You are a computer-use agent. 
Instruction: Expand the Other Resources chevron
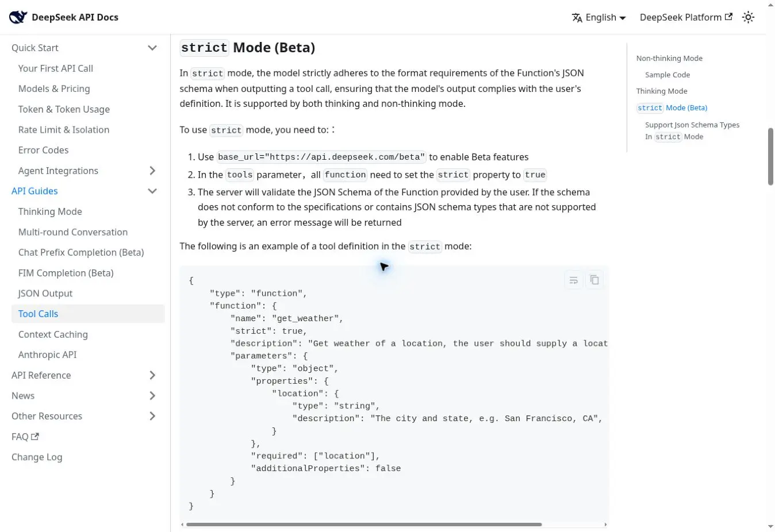[x=152, y=416]
